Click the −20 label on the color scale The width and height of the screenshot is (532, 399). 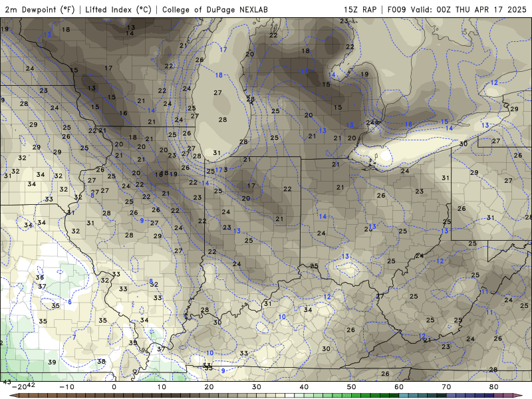(19, 387)
